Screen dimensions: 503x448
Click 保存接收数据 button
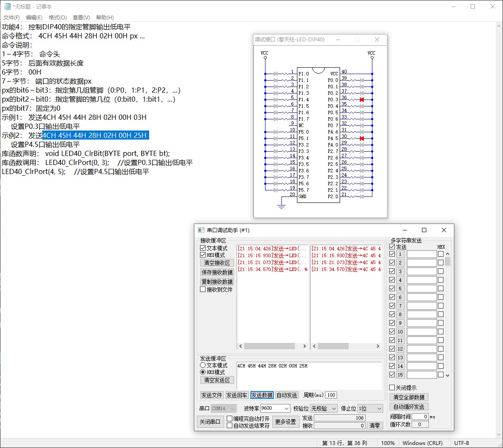pyautogui.click(x=217, y=272)
